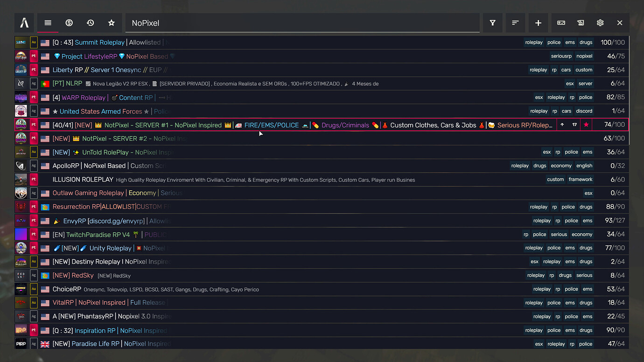Change server sort order with sort icon
Screen dimensions: 644x362
pos(515,22)
